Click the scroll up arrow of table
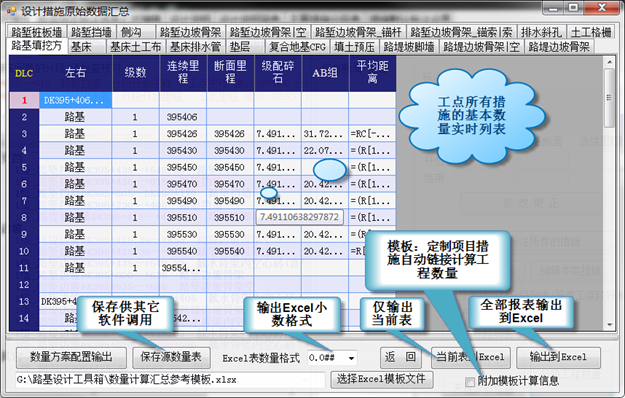Image resolution: width=625 pixels, height=398 pixels. (x=609, y=62)
